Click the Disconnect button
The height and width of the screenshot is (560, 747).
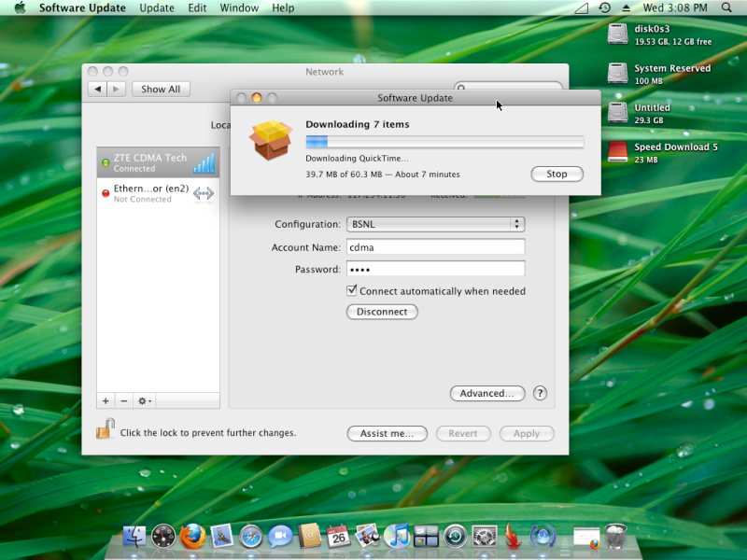(x=382, y=312)
